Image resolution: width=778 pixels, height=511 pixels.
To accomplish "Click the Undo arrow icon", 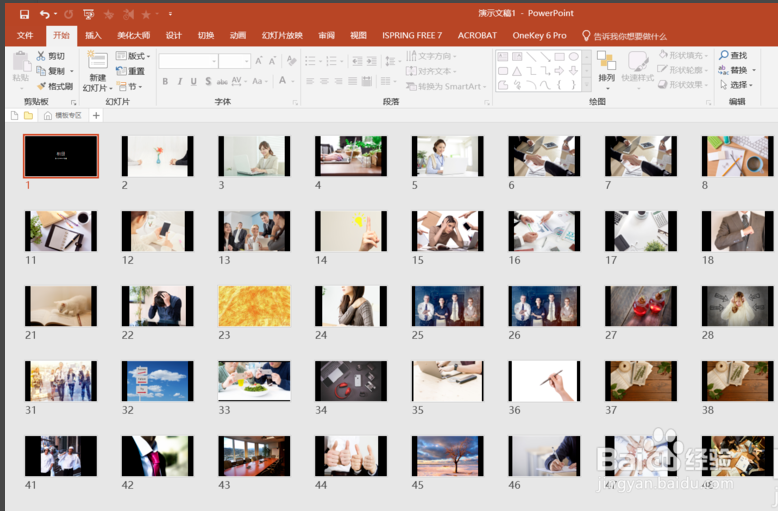I will point(45,14).
